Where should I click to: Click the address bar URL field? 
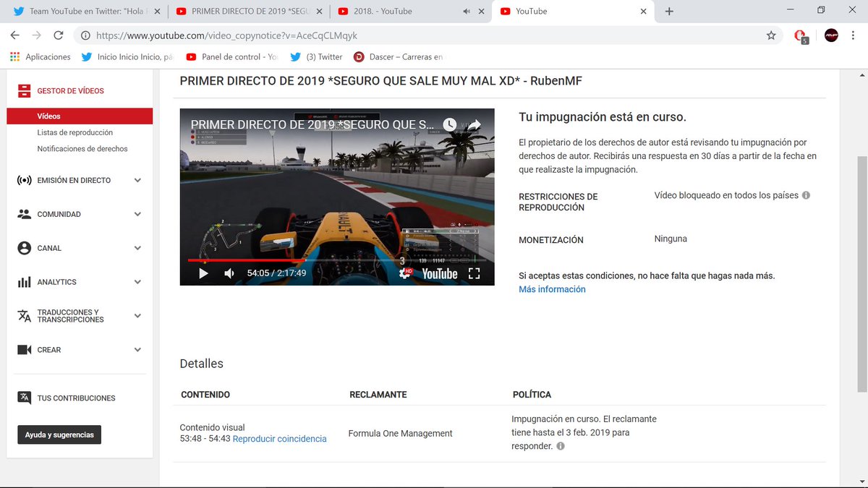(x=427, y=35)
